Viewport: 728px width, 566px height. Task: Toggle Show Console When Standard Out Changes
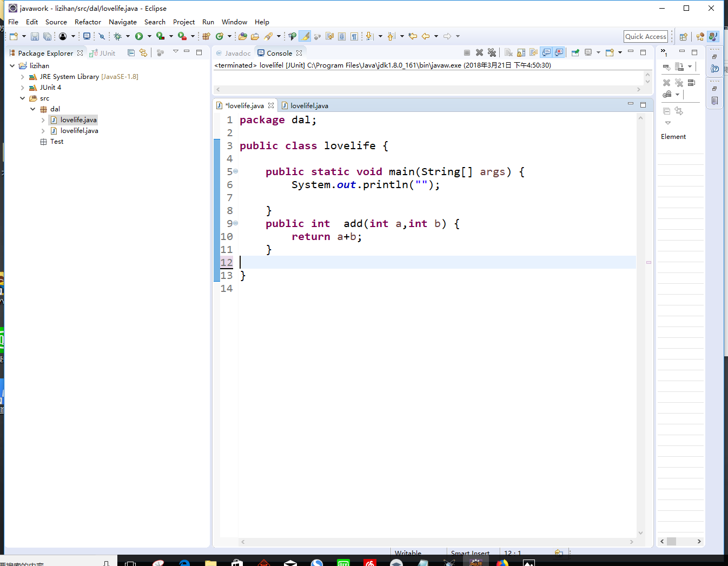pos(546,52)
